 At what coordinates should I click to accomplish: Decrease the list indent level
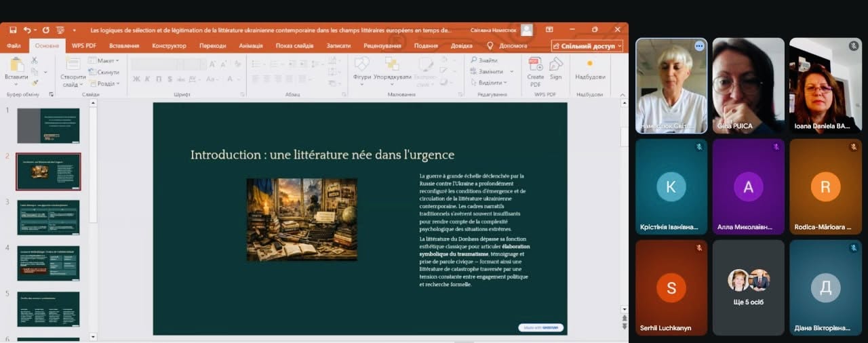click(294, 64)
